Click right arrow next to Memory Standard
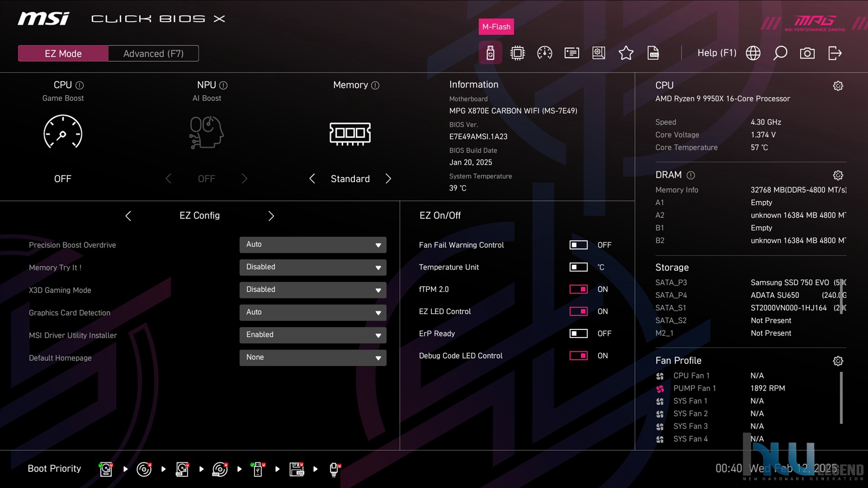Image resolution: width=868 pixels, height=488 pixels. click(x=388, y=179)
